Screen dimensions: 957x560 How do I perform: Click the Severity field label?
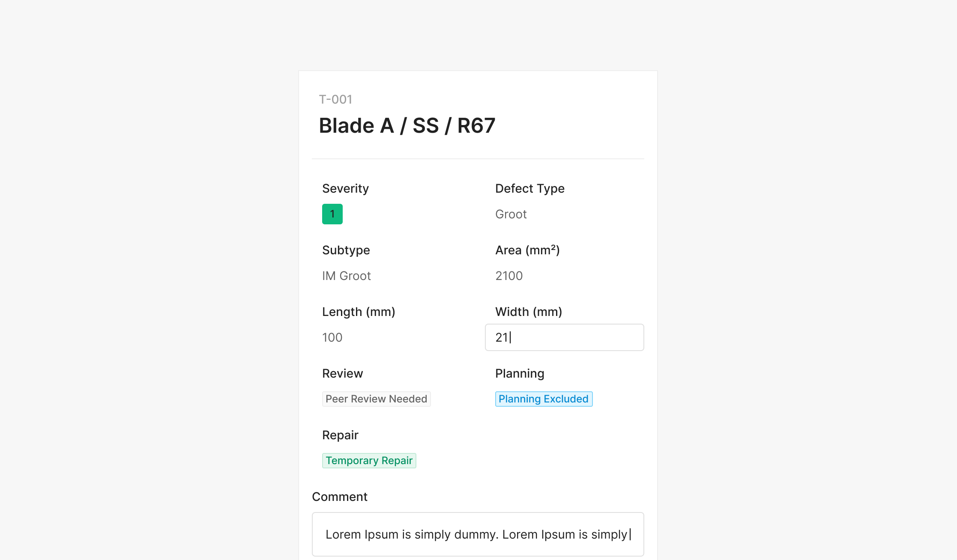tap(345, 188)
